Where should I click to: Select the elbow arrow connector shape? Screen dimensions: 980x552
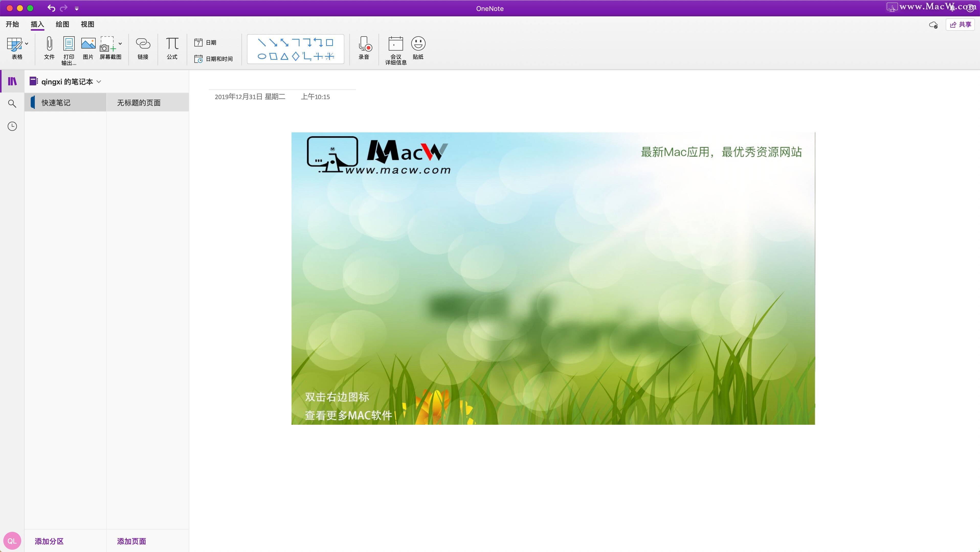(307, 42)
